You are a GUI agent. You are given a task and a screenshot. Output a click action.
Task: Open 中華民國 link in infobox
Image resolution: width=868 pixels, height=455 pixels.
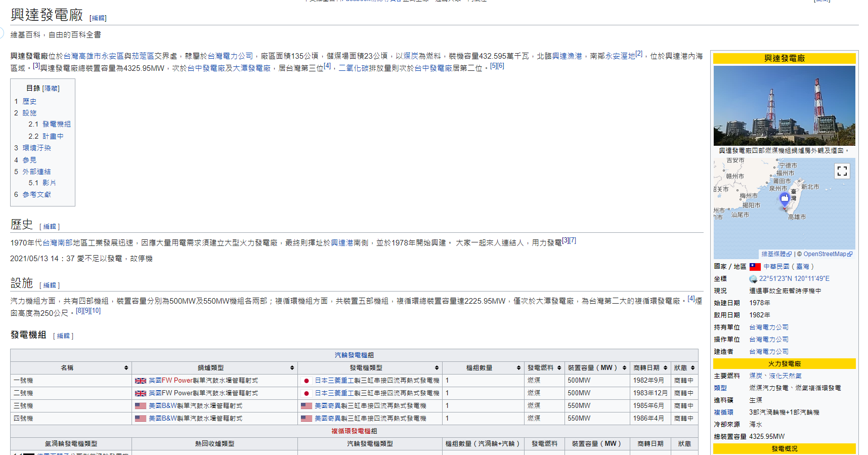(776, 267)
